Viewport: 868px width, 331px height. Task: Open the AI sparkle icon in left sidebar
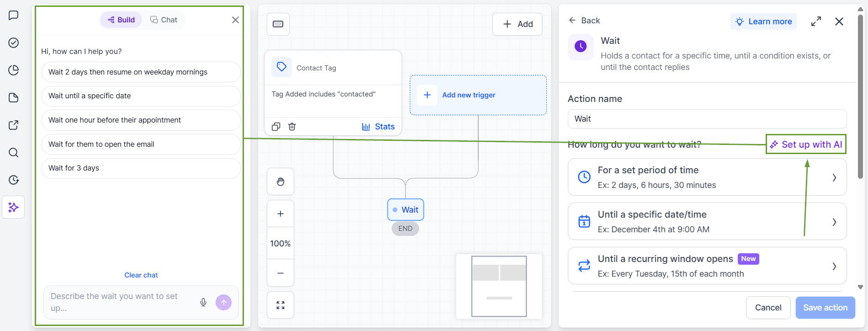click(13, 207)
